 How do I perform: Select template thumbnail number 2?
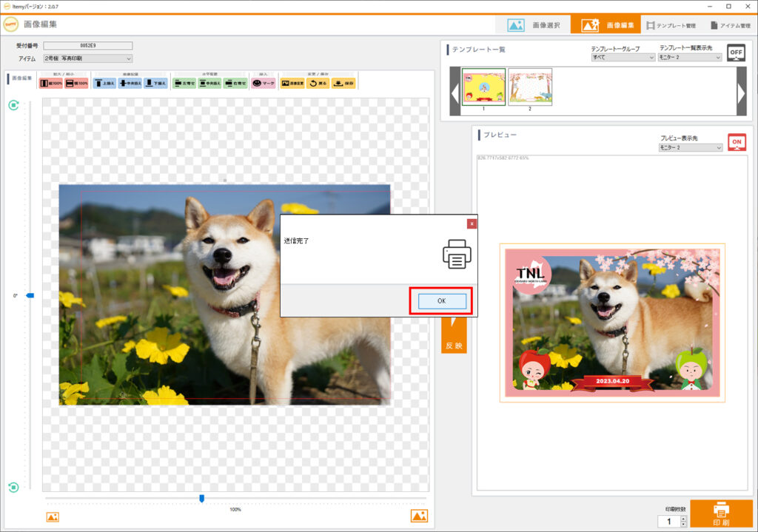click(x=529, y=87)
